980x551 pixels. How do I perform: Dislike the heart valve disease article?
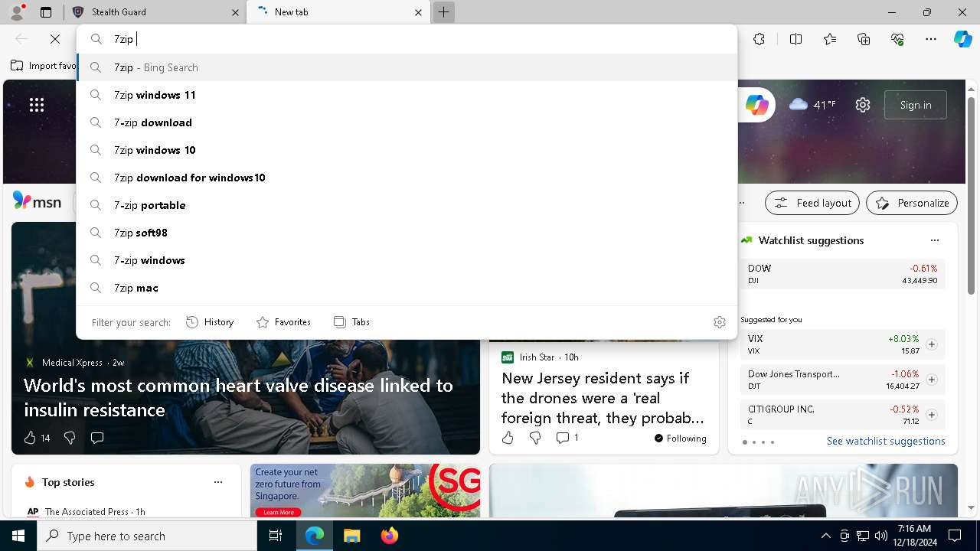[x=70, y=438]
